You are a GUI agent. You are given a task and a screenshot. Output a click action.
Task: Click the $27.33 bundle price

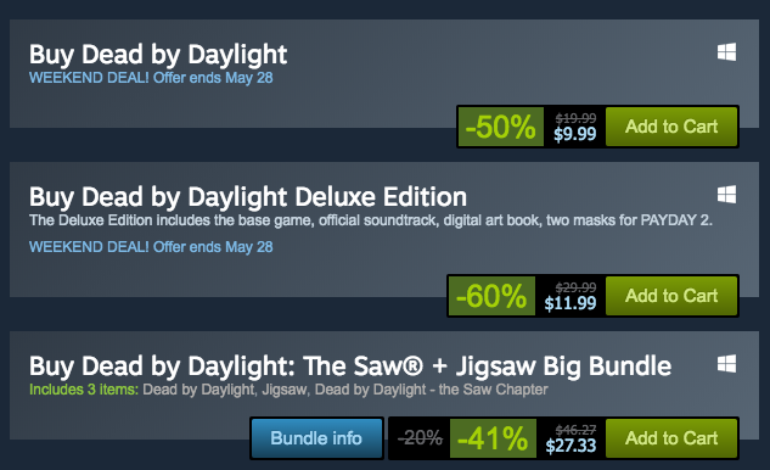570,447
